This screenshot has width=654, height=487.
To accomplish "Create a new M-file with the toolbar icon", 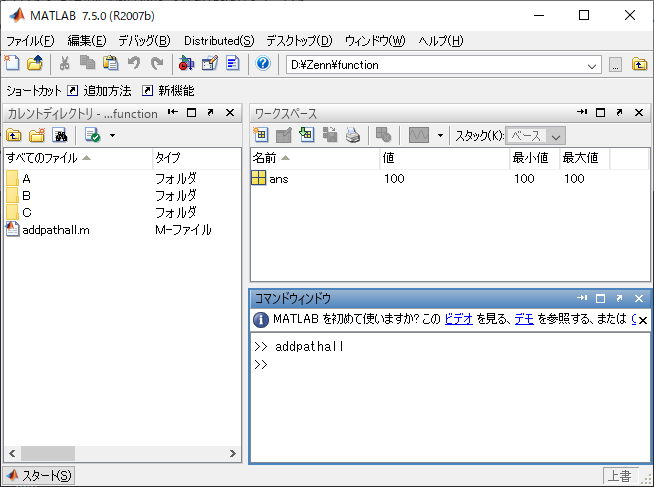I will tap(12, 63).
